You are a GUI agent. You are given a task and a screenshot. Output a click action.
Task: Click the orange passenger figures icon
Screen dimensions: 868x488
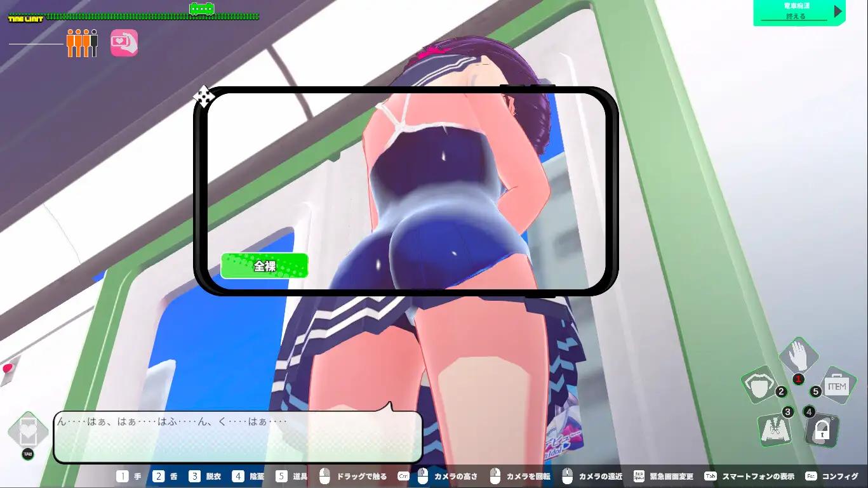pyautogui.click(x=82, y=43)
